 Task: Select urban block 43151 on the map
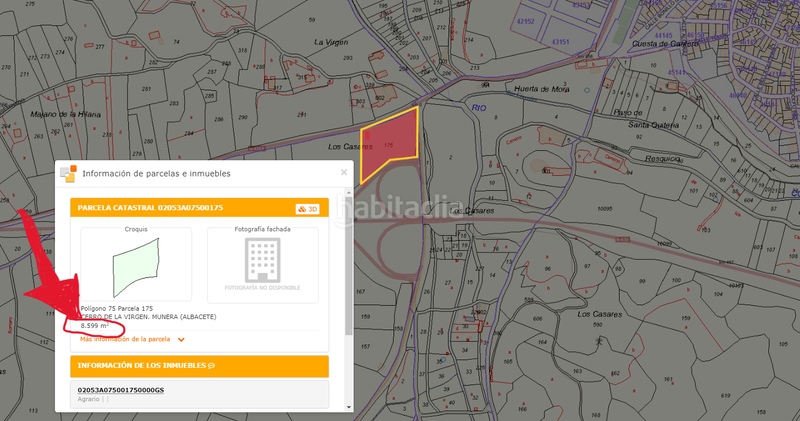coord(561,42)
